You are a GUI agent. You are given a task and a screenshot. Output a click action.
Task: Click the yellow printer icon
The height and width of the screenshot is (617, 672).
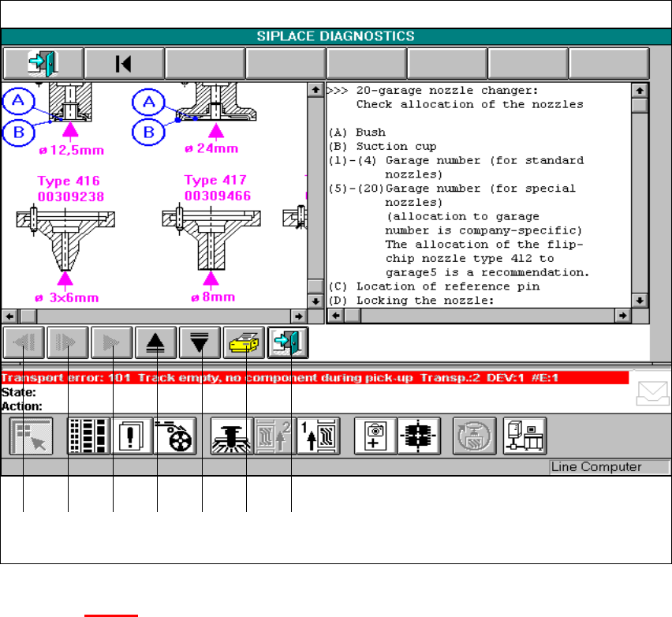click(x=244, y=342)
